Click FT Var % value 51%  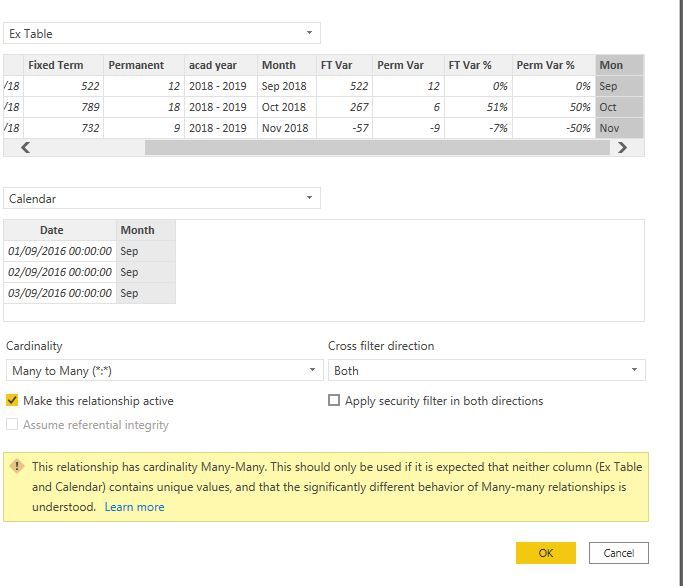point(478,107)
